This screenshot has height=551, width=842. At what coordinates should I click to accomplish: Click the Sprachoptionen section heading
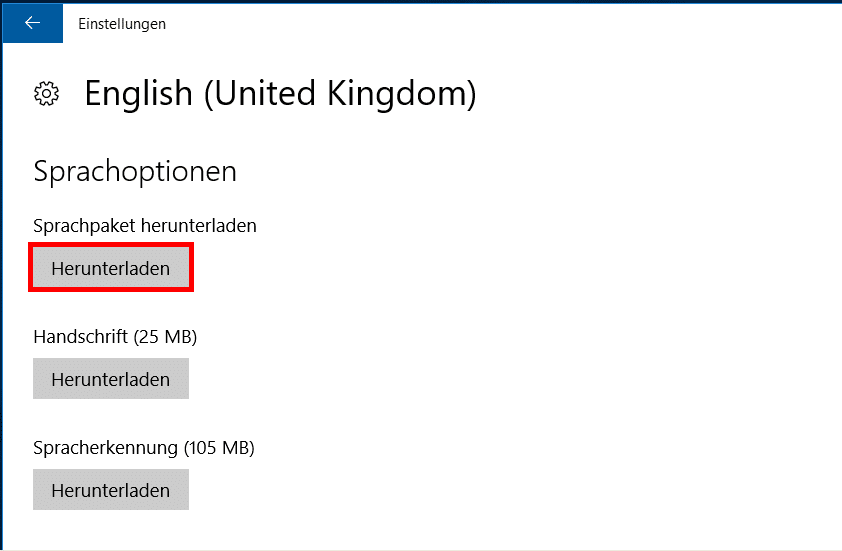135,171
